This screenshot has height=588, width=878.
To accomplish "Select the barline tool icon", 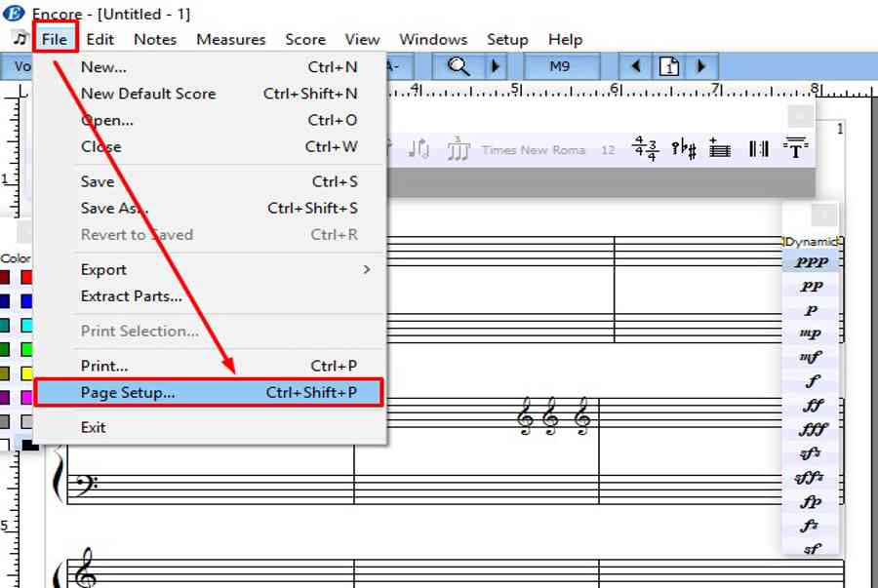I will (x=758, y=149).
